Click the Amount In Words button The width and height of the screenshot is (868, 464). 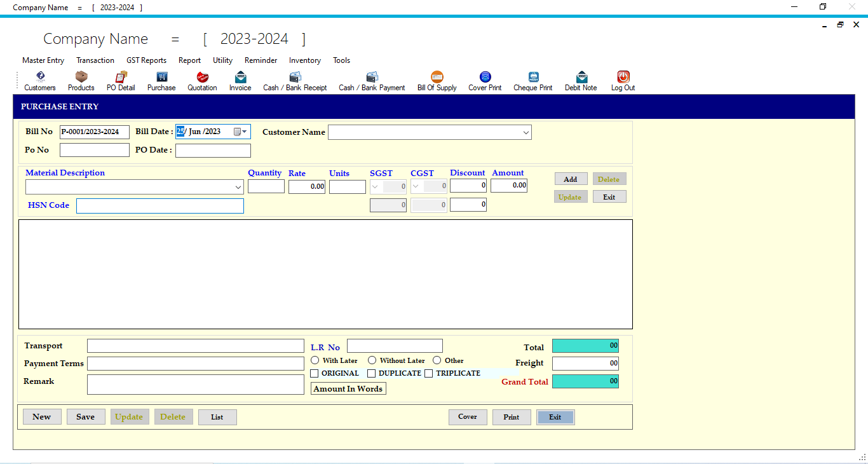click(x=348, y=388)
